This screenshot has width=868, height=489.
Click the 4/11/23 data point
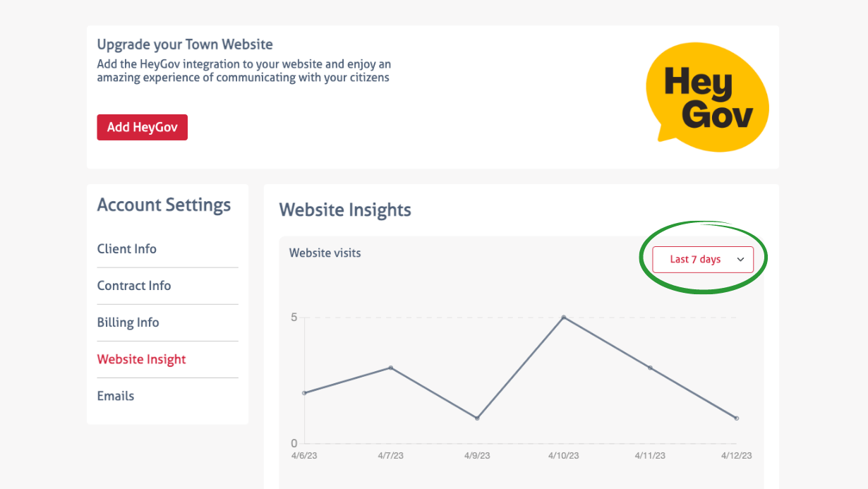pyautogui.click(x=650, y=368)
